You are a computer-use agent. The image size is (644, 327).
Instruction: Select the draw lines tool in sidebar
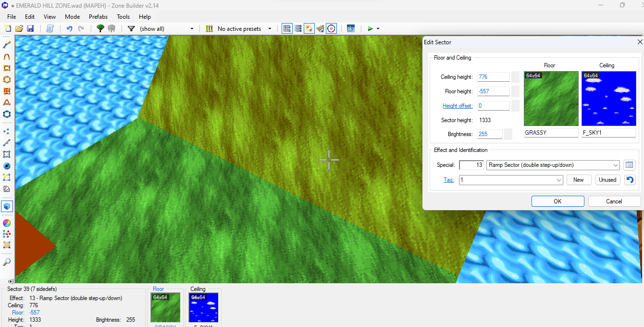7,45
